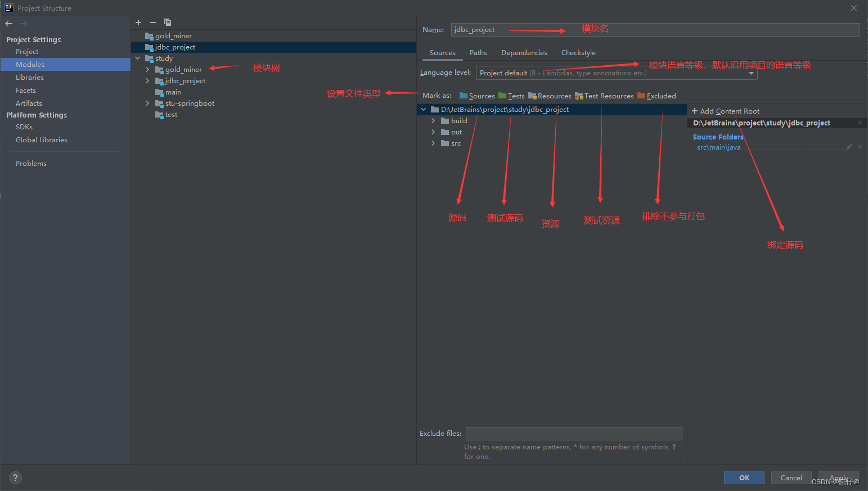Confirm changes with the OK button
Image resolution: width=868 pixels, height=491 pixels.
(x=744, y=477)
